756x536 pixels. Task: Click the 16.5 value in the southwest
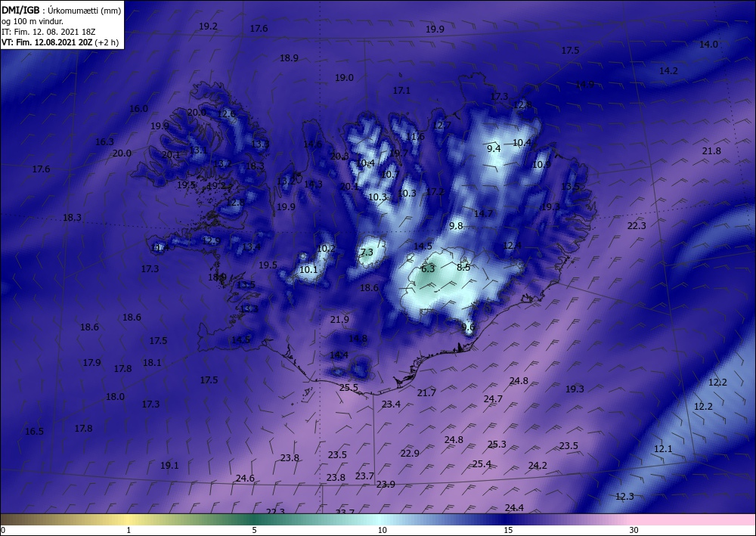[34, 432]
